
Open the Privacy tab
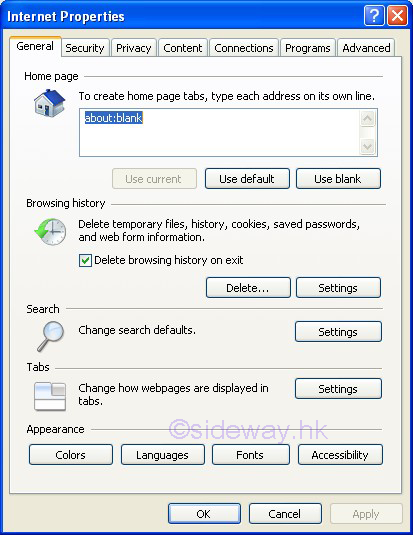pyautogui.click(x=133, y=48)
